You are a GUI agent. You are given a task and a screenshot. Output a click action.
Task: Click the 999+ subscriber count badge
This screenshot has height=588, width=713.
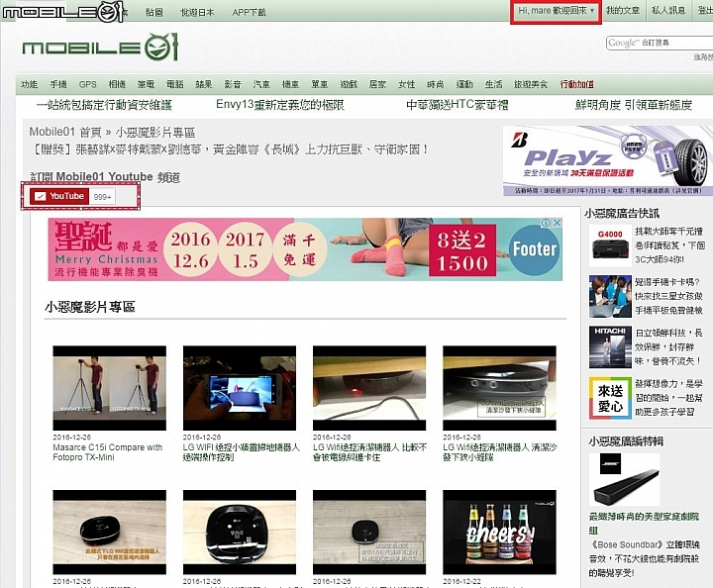coord(102,197)
